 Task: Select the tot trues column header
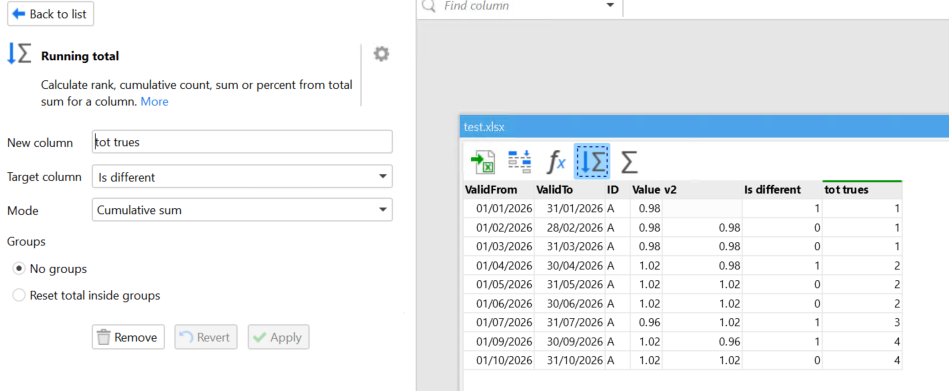(x=862, y=190)
